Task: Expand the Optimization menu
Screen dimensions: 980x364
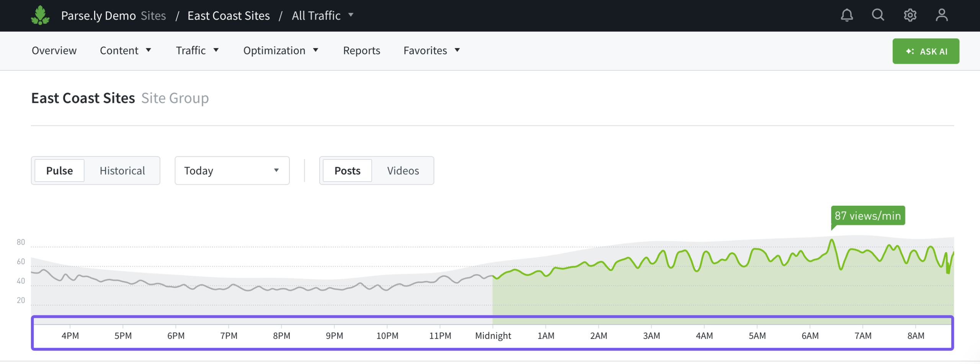Action: pos(281,50)
